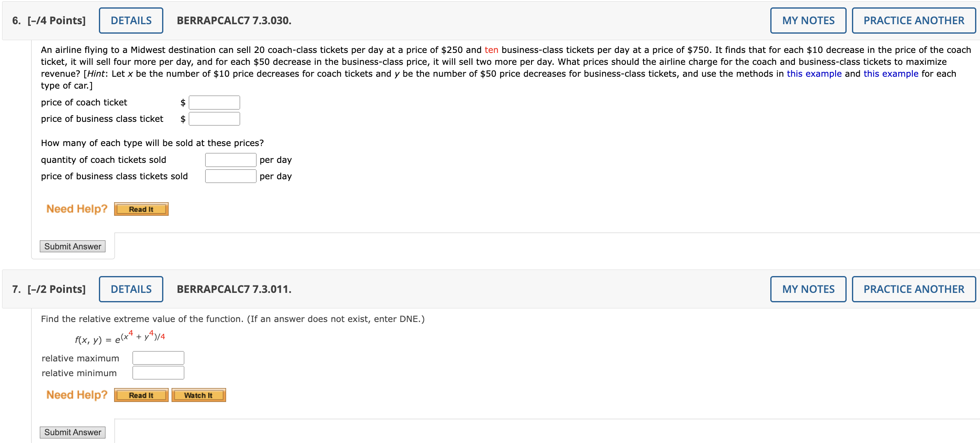Viewport: 980px width, 443px height.
Task: Submit answer for question 6
Action: pyautogui.click(x=72, y=246)
